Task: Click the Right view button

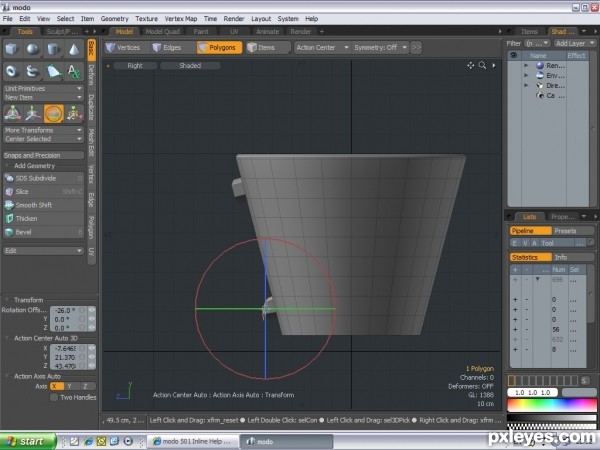Action: tap(135, 65)
